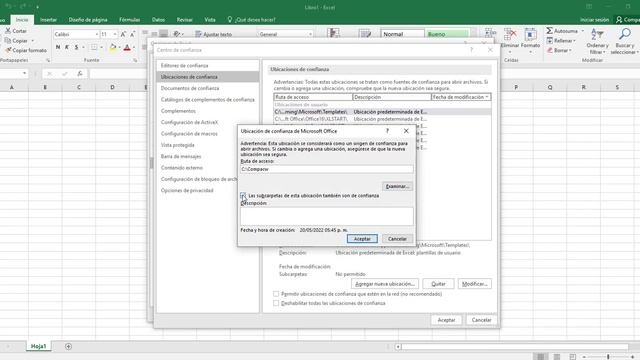640x360 pixels.
Task: Click Cancelar in Centro de confianza dialog
Action: coord(482,320)
